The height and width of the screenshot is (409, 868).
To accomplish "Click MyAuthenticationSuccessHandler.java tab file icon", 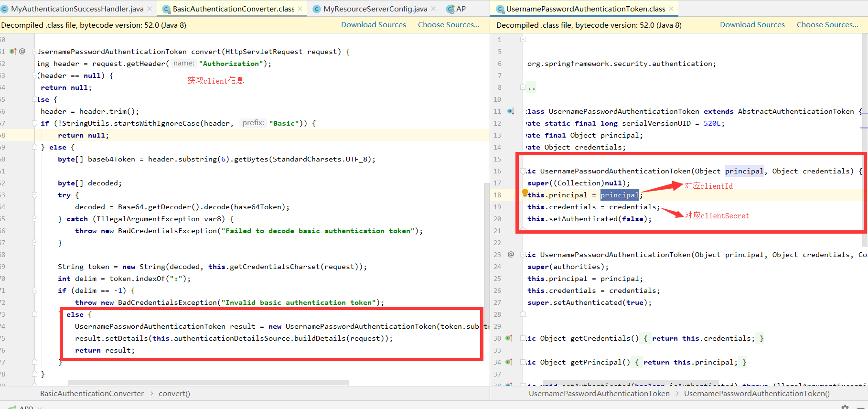I will click(5, 9).
